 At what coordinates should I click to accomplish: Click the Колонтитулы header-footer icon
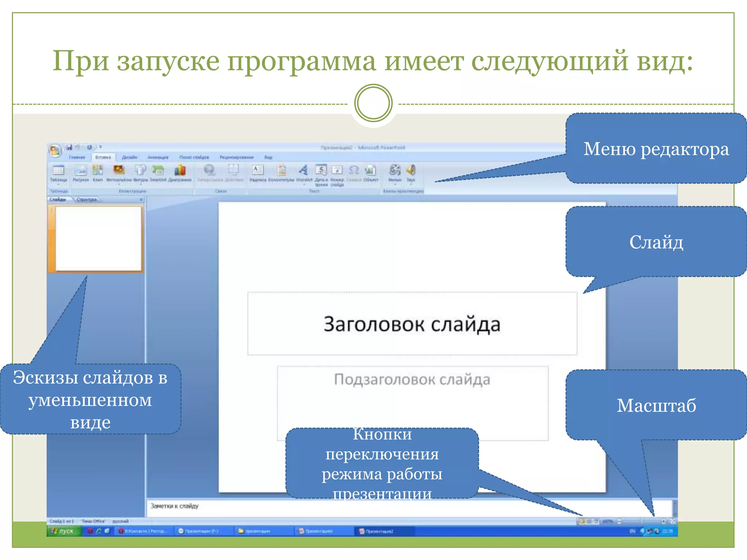[x=281, y=171]
